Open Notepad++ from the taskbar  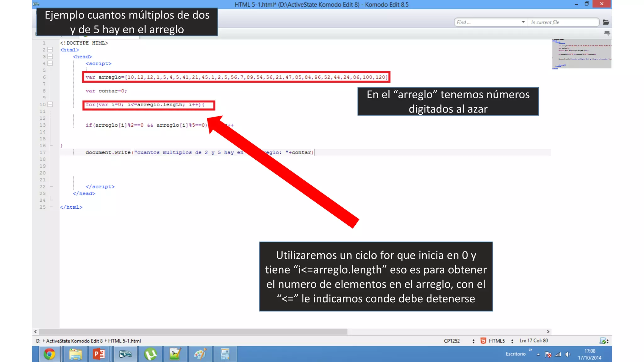pos(175,354)
